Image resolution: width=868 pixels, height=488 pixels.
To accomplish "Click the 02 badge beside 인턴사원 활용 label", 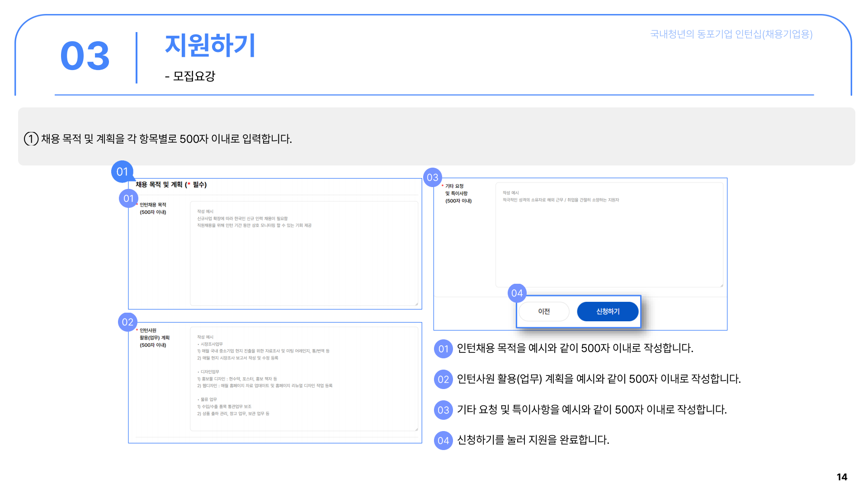I will (127, 322).
